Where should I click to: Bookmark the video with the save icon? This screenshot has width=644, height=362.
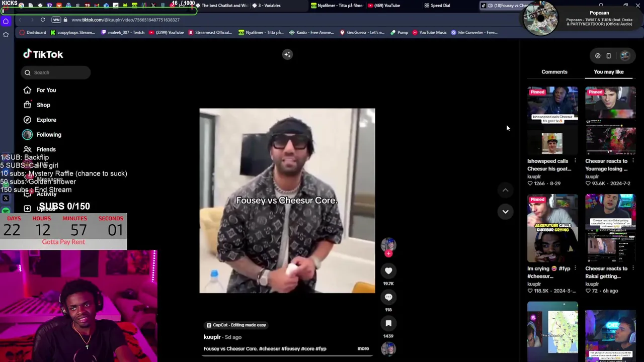pos(388,323)
